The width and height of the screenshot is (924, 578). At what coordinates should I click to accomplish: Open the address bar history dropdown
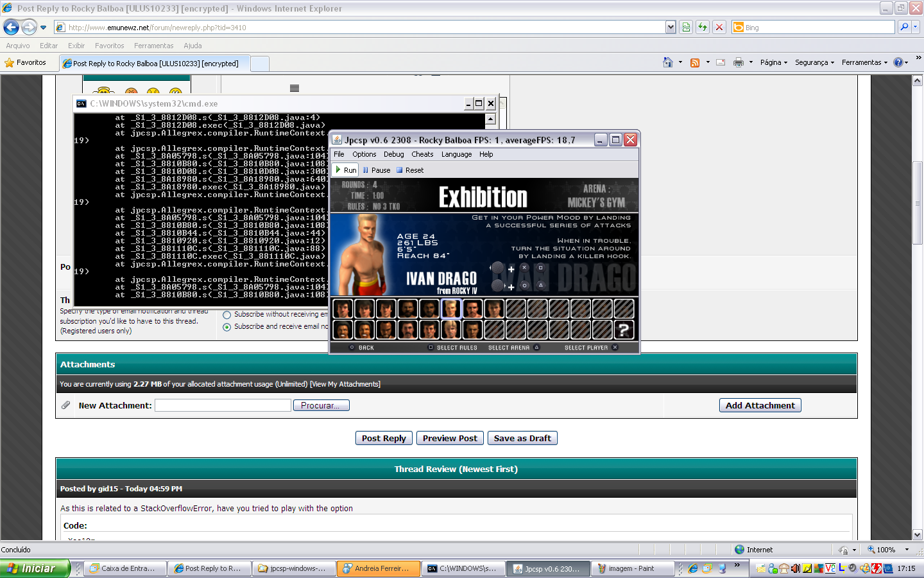click(671, 27)
